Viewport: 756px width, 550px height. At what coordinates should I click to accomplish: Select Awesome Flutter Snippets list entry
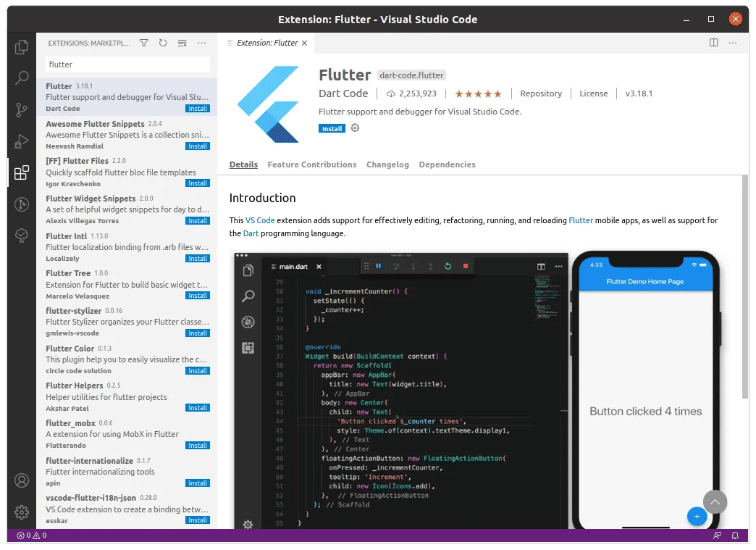coord(127,135)
